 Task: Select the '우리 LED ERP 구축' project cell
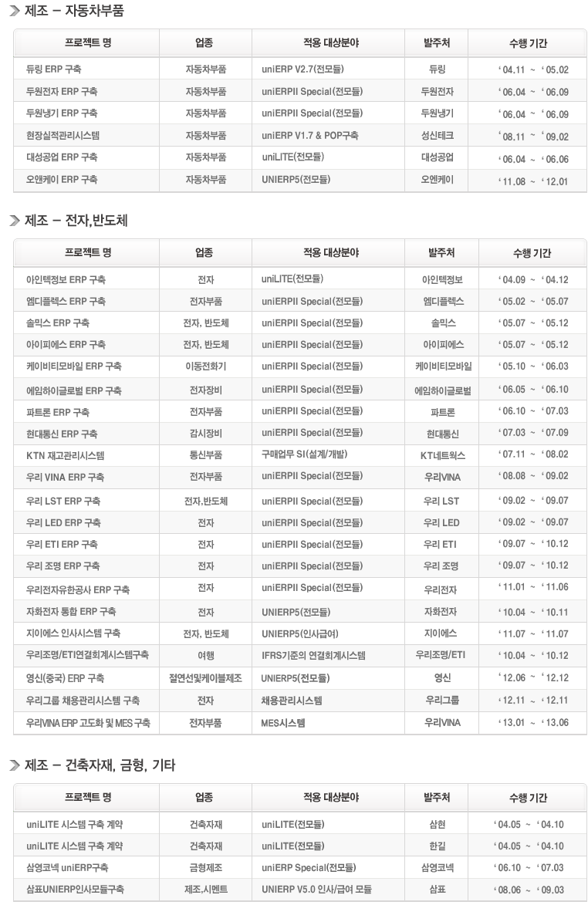coord(63,522)
